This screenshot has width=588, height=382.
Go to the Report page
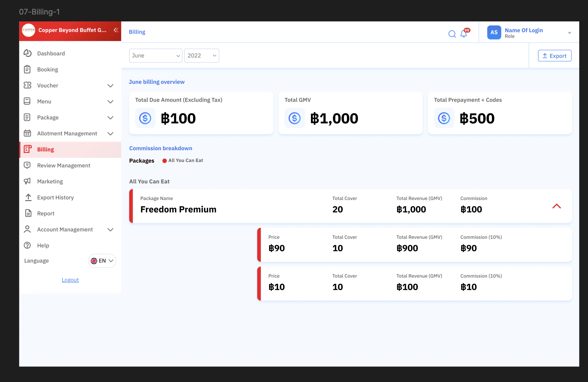click(x=46, y=213)
